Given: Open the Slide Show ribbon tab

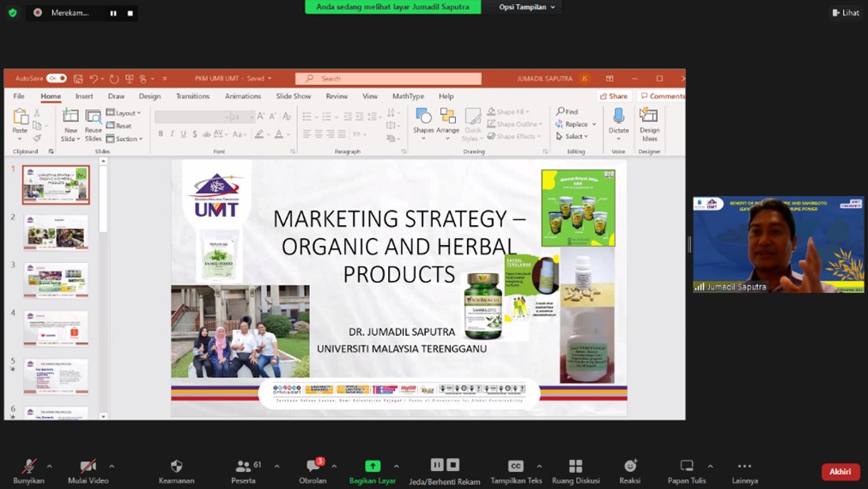Looking at the screenshot, I should tap(294, 96).
